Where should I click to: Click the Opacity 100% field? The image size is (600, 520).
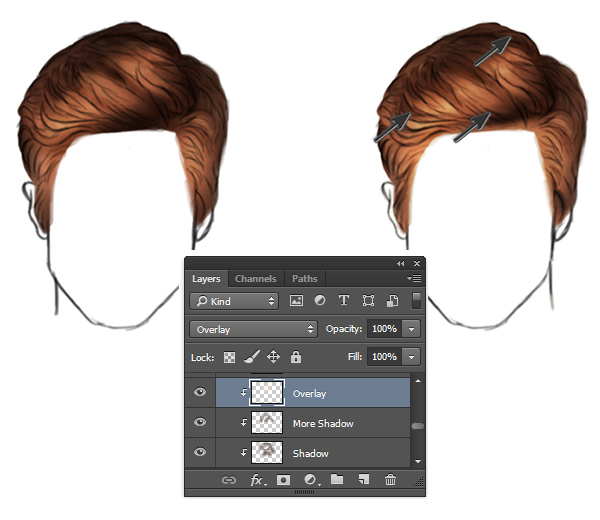[384, 329]
